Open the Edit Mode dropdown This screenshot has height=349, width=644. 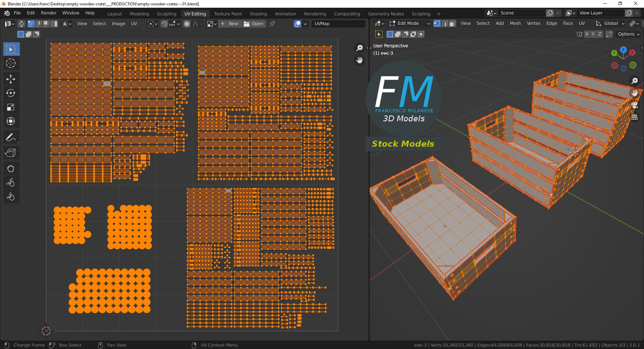[409, 23]
